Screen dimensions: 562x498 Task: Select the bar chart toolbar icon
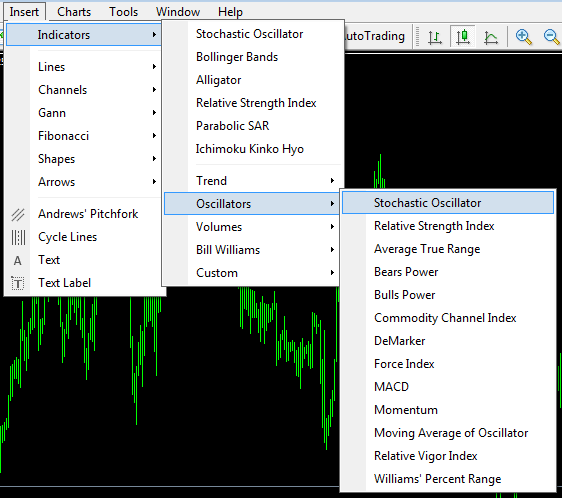tap(435, 37)
